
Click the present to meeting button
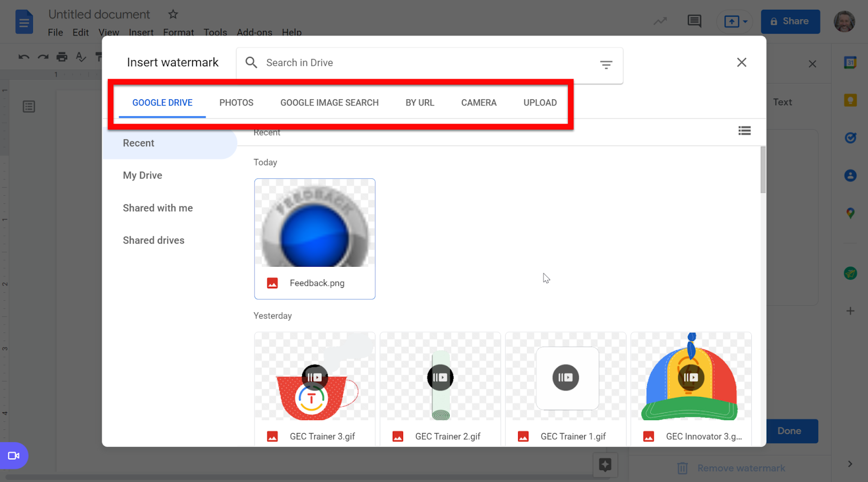[x=735, y=22]
